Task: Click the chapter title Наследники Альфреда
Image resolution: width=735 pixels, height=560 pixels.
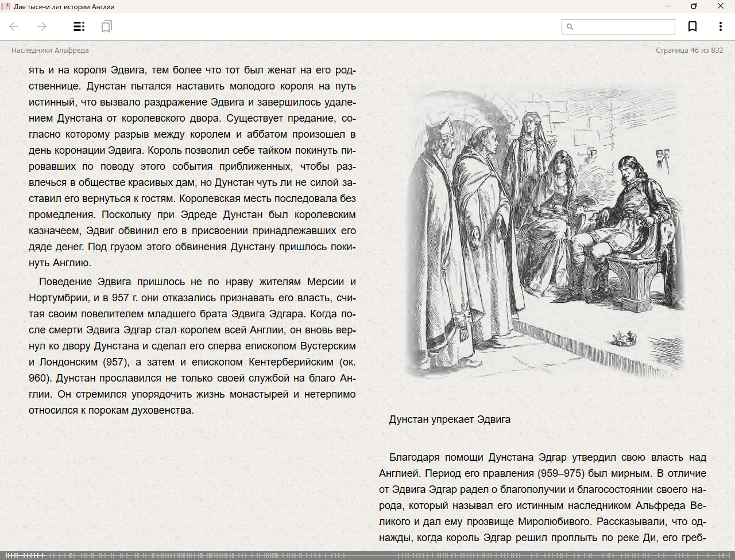Action: coord(50,50)
